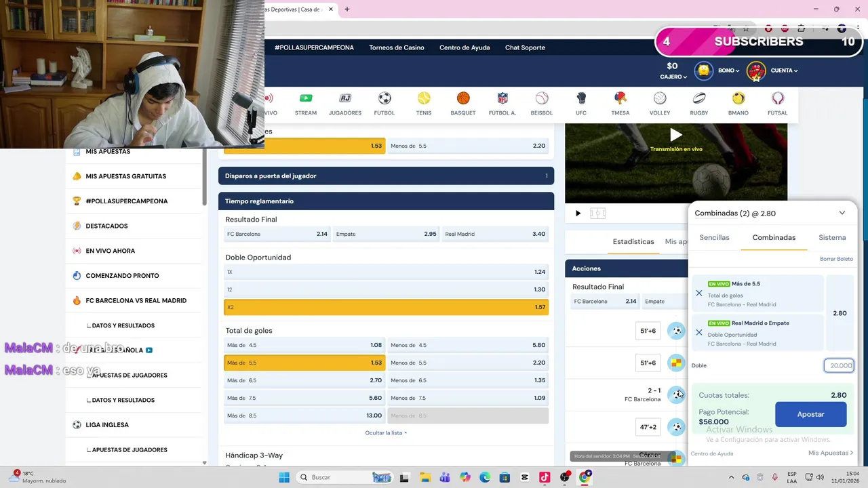Screen dimensions: 868x488
Task: Open Mis Apuestas link in betslip footer
Action: pyautogui.click(x=831, y=453)
